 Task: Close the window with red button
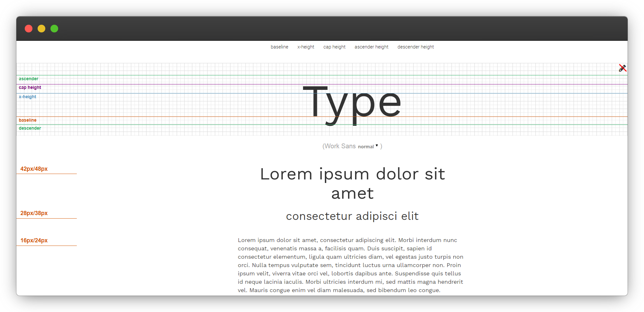[x=29, y=29]
